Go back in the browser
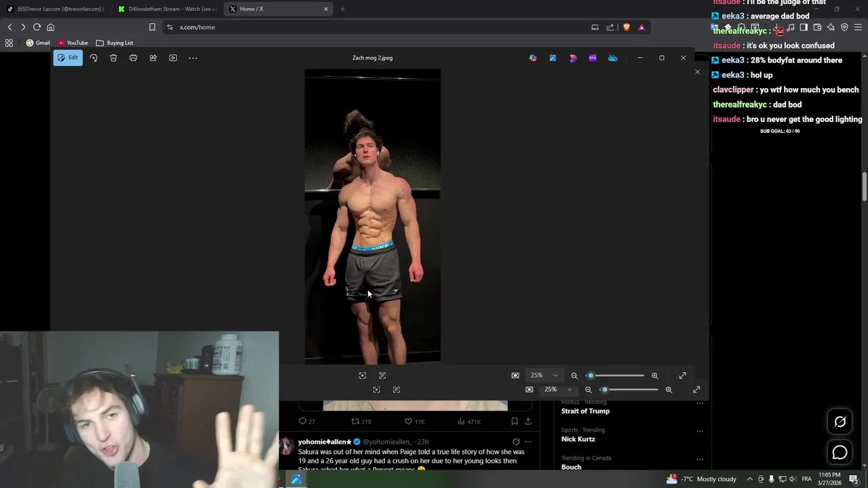Viewport: 868px width, 488px height. (x=9, y=27)
